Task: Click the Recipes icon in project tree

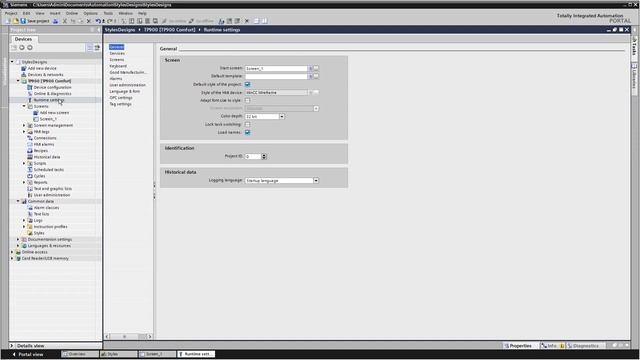Action: (x=30, y=151)
